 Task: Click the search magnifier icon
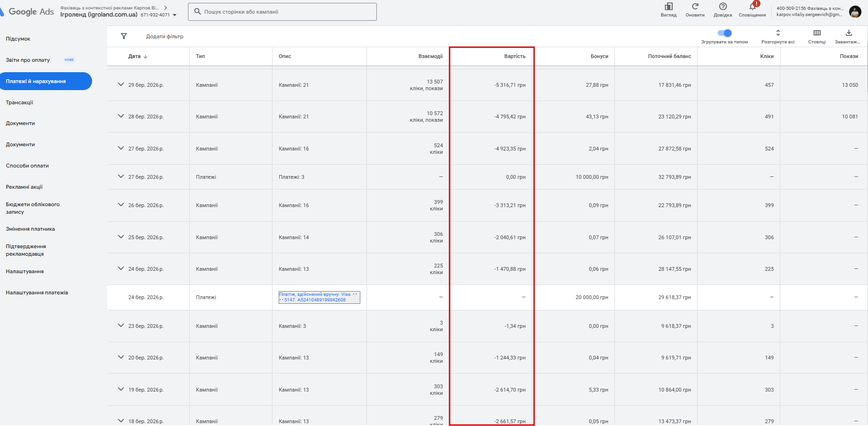(198, 11)
